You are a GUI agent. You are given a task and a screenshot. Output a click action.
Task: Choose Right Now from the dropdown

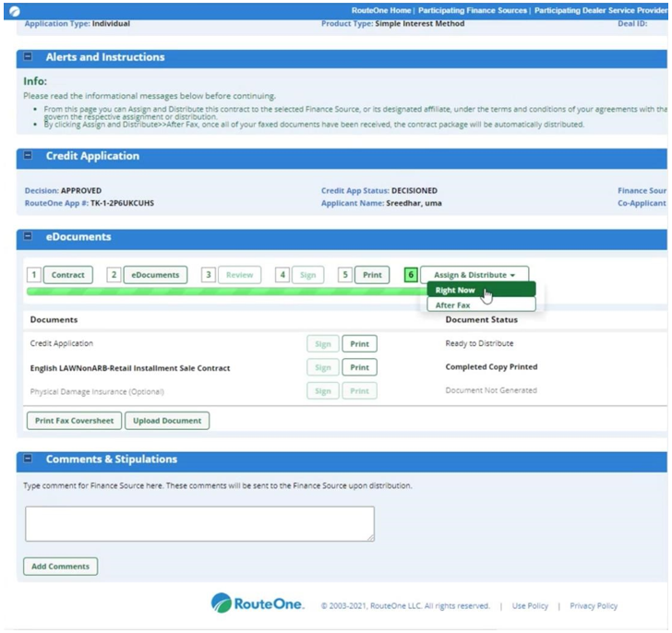tap(481, 290)
